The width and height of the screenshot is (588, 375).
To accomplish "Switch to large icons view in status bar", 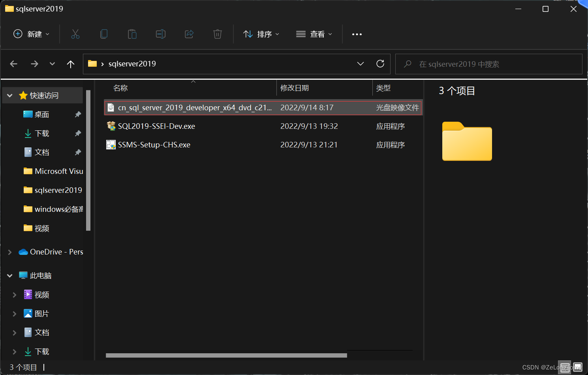I will [578, 367].
